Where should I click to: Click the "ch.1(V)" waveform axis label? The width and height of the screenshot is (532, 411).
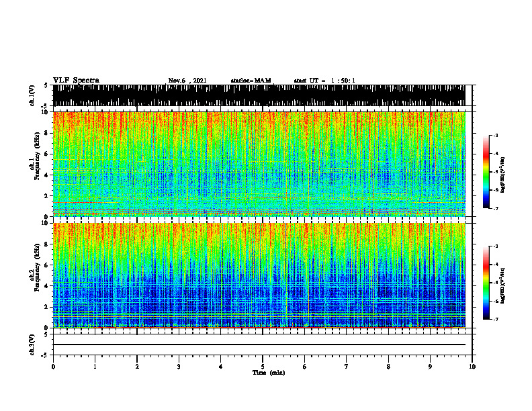pos(32,95)
